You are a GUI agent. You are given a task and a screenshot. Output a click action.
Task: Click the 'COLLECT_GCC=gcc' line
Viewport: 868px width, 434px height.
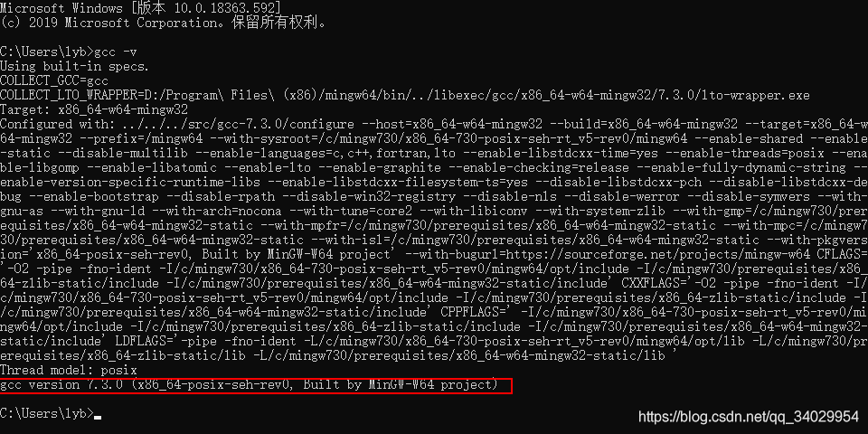pyautogui.click(x=54, y=80)
